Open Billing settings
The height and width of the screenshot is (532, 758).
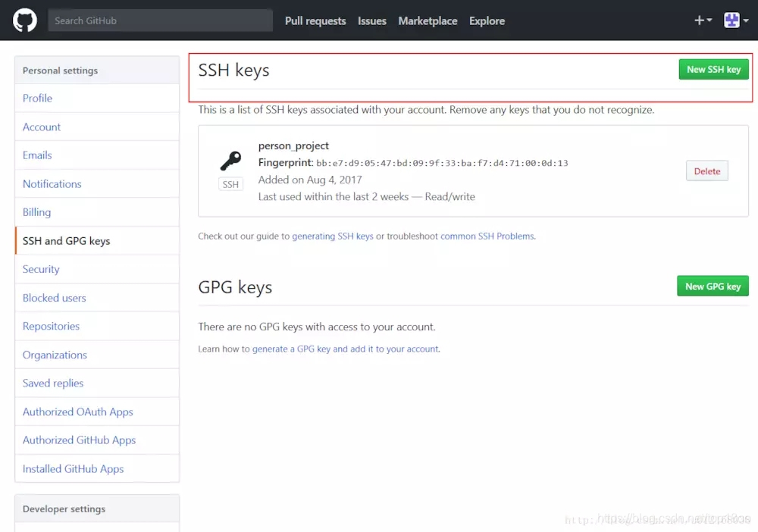coord(97,212)
